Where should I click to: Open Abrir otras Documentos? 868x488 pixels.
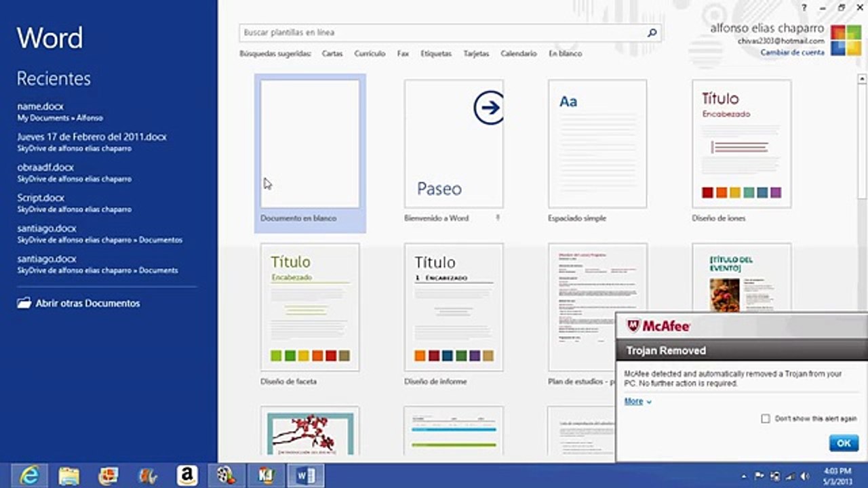[x=79, y=303]
